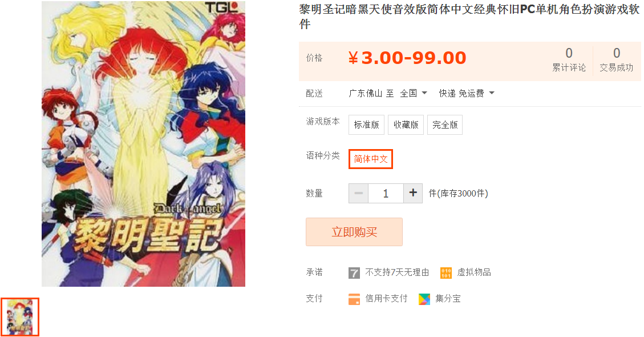
Task: Select the 标准版 game version
Action: click(366, 125)
